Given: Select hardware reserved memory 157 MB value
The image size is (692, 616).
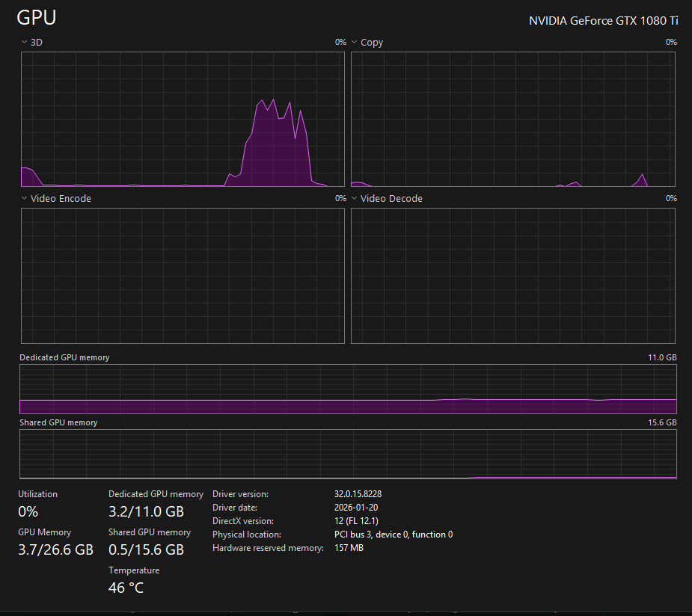Looking at the screenshot, I should pyautogui.click(x=349, y=548).
